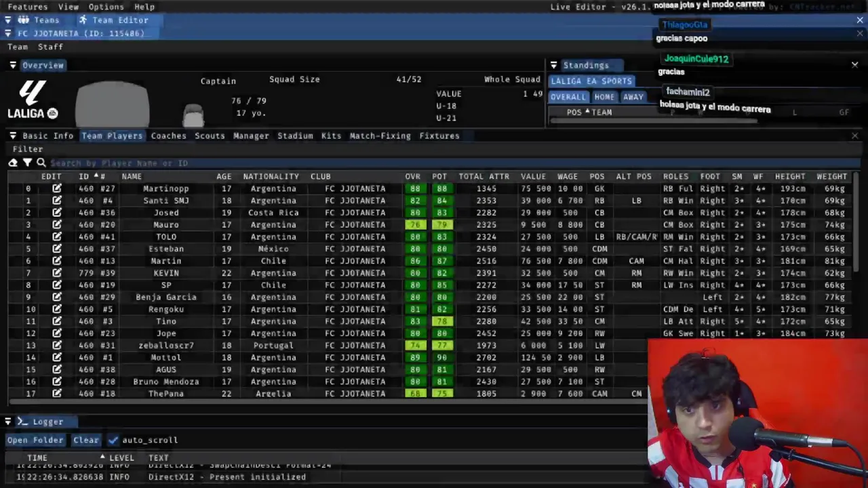Open the edit icon for Santi SMJ
Viewport: 868px width, 488px height.
point(57,201)
